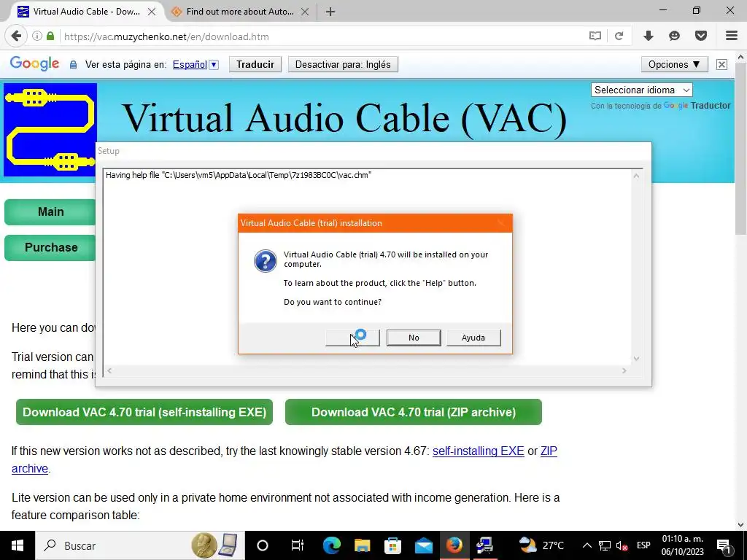Open a new tab with plus icon

(330, 12)
